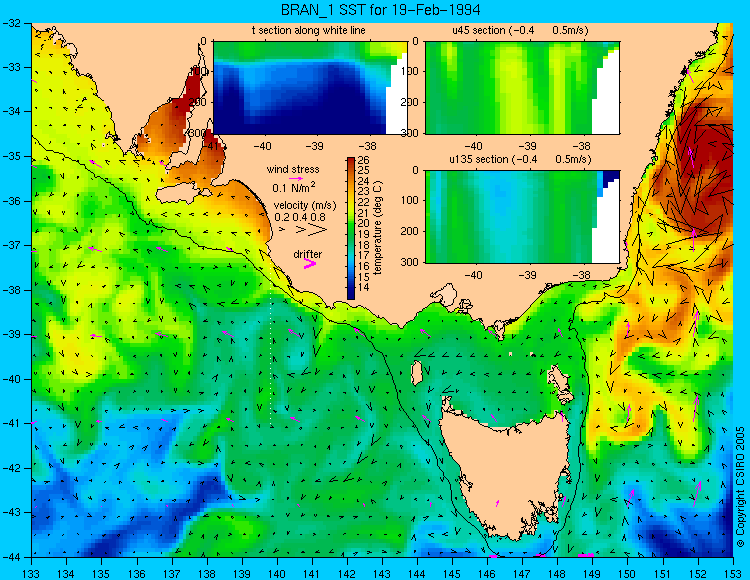The image size is (750, 580).
Task: Click the vertical temperature color bar
Action: point(351,228)
